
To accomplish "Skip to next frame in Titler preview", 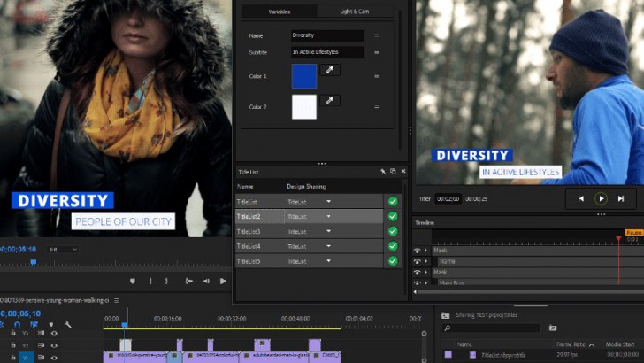I will 621,199.
